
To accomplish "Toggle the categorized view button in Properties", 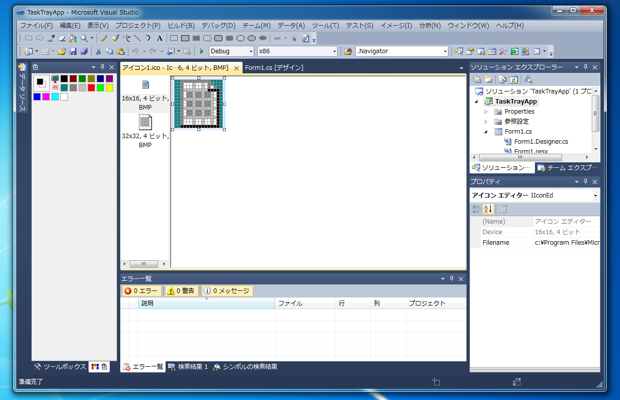I will [477, 209].
